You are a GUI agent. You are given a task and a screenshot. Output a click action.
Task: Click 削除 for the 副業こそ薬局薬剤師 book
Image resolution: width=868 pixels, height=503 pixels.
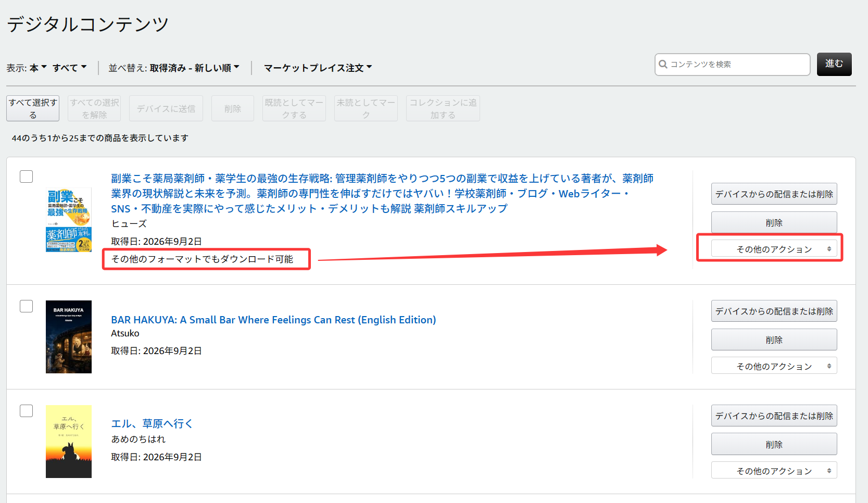click(x=774, y=222)
